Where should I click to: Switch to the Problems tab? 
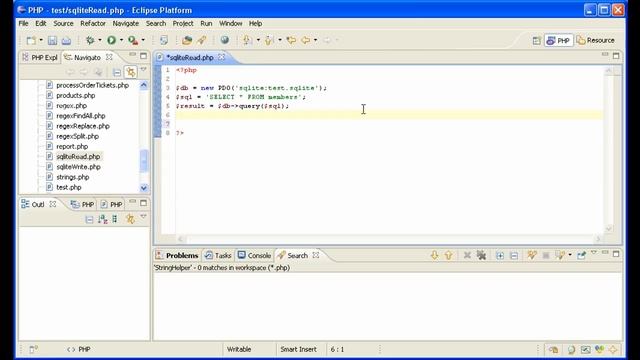coord(177,256)
